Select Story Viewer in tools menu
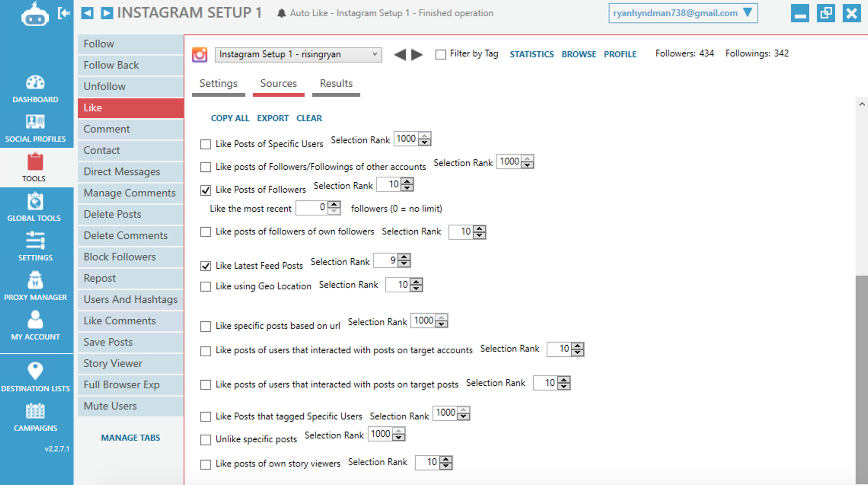Viewport: 868px width, 485px height. [x=131, y=364]
